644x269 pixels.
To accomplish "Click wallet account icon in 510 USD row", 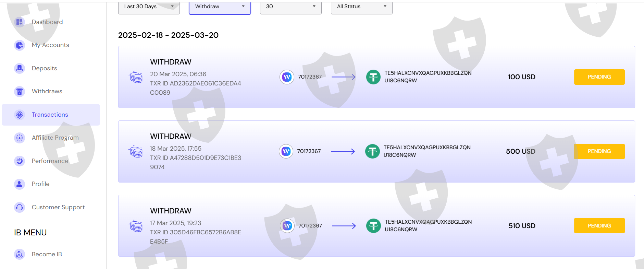I will [x=287, y=226].
